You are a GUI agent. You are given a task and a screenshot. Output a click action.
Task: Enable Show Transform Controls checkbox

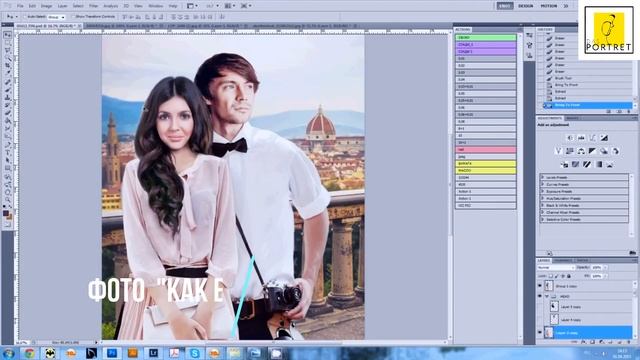pos(73,17)
